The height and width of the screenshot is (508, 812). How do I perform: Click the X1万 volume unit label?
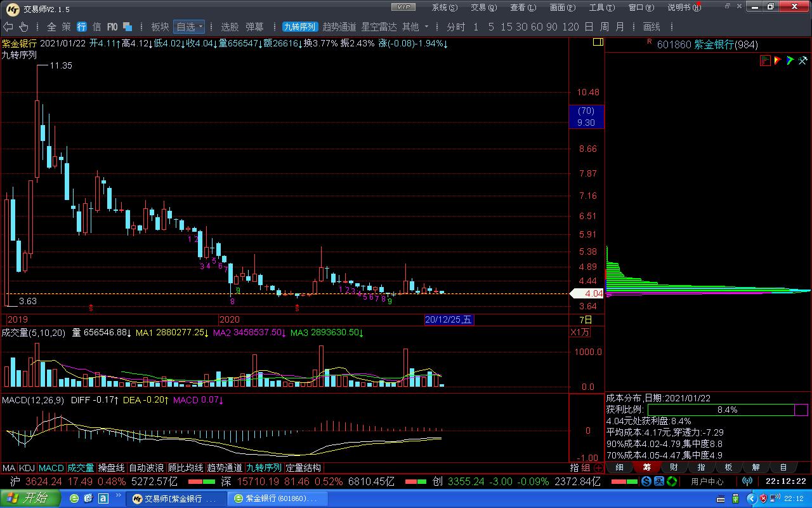click(x=580, y=332)
